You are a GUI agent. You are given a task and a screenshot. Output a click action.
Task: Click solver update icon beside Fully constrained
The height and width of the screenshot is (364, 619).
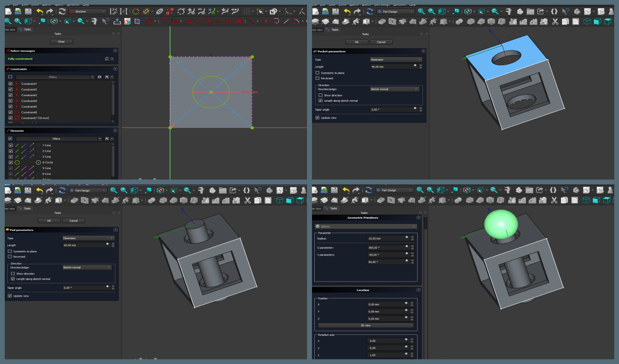(107, 59)
